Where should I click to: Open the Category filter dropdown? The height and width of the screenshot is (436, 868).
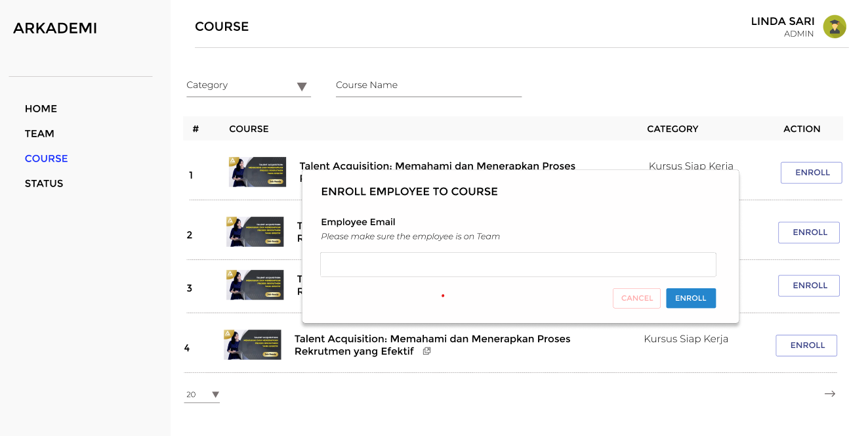point(249,85)
